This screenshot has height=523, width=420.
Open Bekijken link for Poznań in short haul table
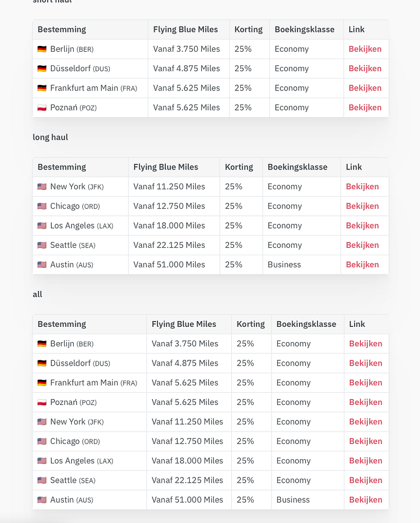[x=365, y=108]
